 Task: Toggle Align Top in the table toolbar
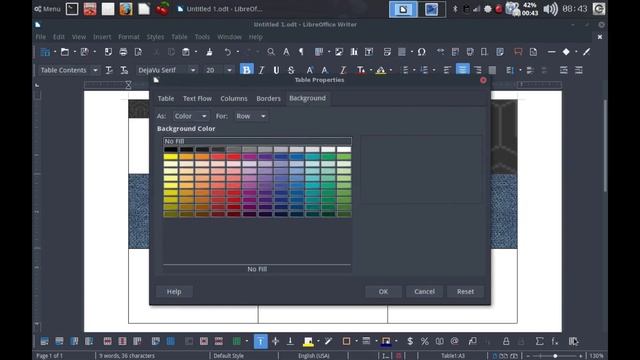coord(260,341)
